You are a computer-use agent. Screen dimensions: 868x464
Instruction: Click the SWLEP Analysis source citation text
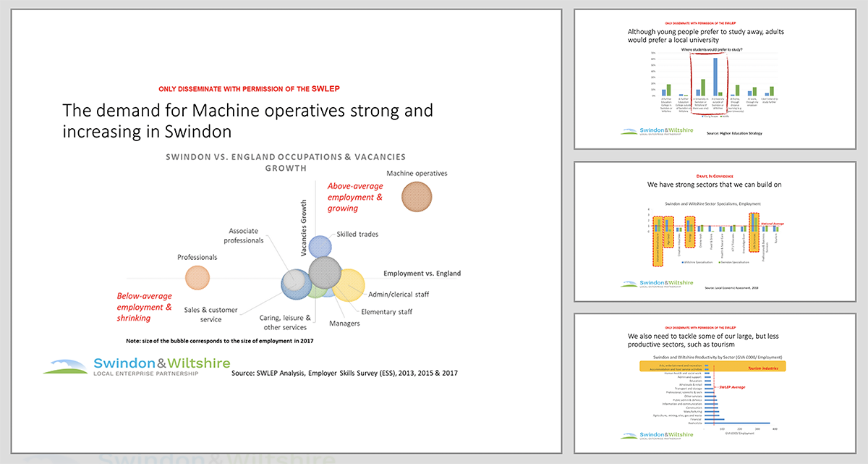coord(344,374)
